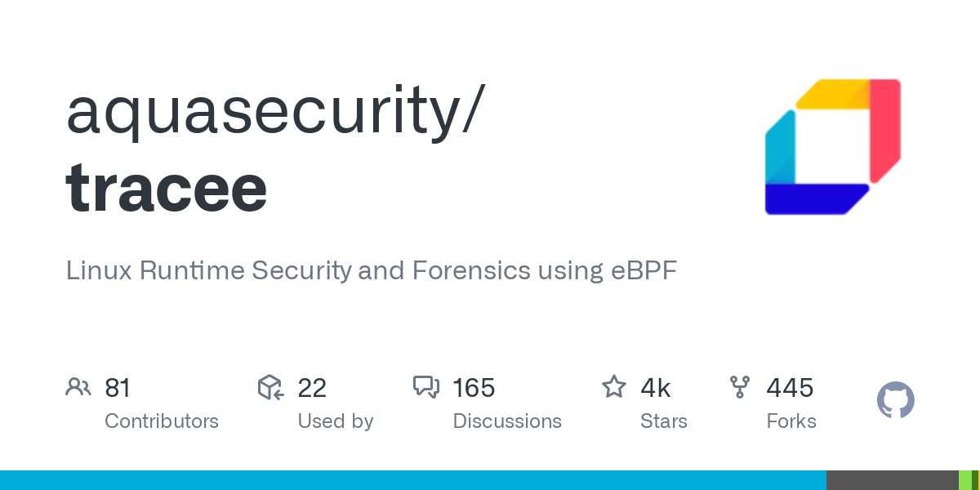Click the Contributors people icon
This screenshot has height=490, width=980.
pyautogui.click(x=78, y=387)
